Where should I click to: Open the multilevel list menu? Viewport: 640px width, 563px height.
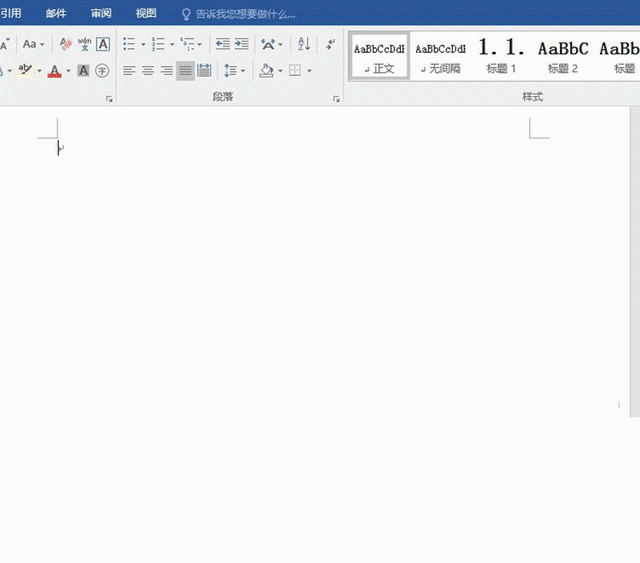pyautogui.click(x=187, y=44)
